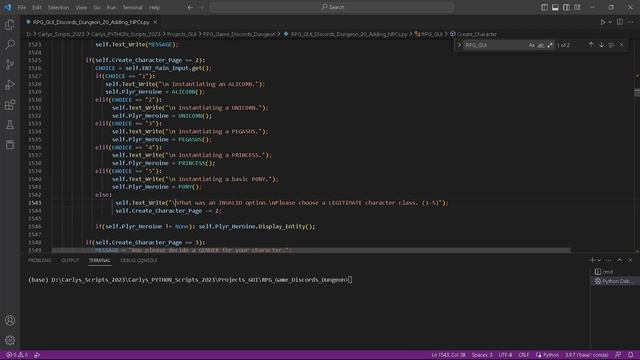Toggle the bottom panel visibility
Viewport: 640px width, 360px height.
click(x=555, y=7)
